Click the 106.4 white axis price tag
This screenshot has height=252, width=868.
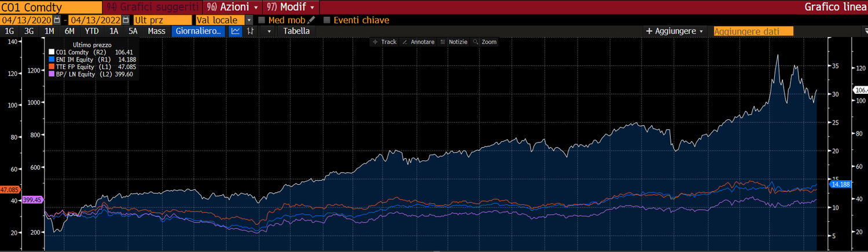pos(860,90)
